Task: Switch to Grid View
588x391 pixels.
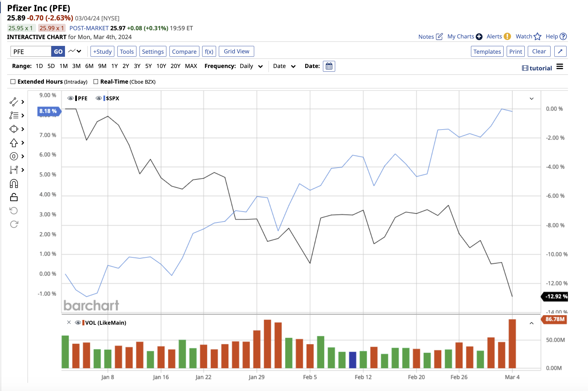Action: pyautogui.click(x=236, y=51)
